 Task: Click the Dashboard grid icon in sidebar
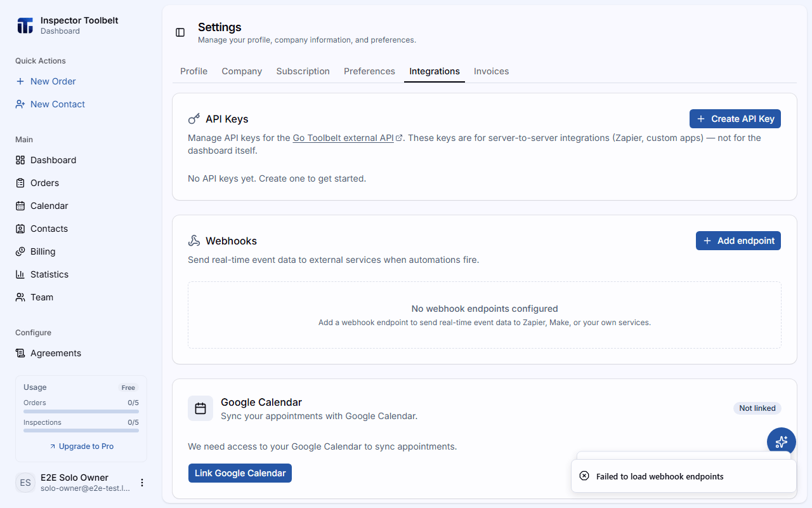20,160
